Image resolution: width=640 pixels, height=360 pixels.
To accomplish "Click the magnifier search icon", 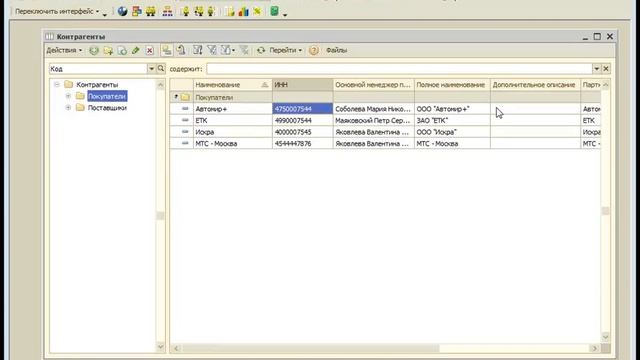I will 161,69.
